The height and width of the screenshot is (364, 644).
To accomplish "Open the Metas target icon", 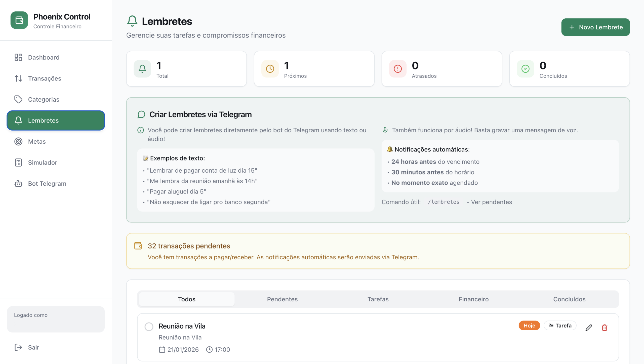I will click(18, 141).
